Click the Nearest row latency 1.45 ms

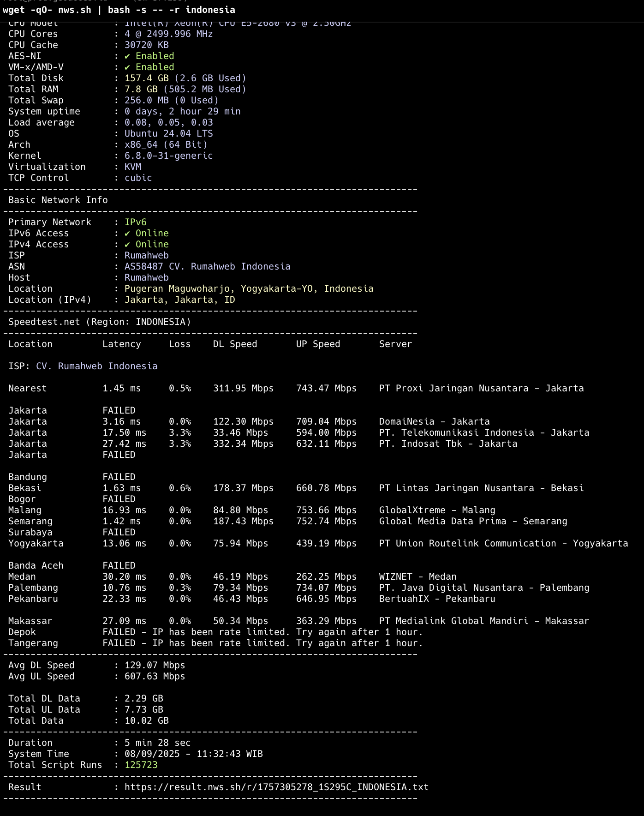coord(122,388)
